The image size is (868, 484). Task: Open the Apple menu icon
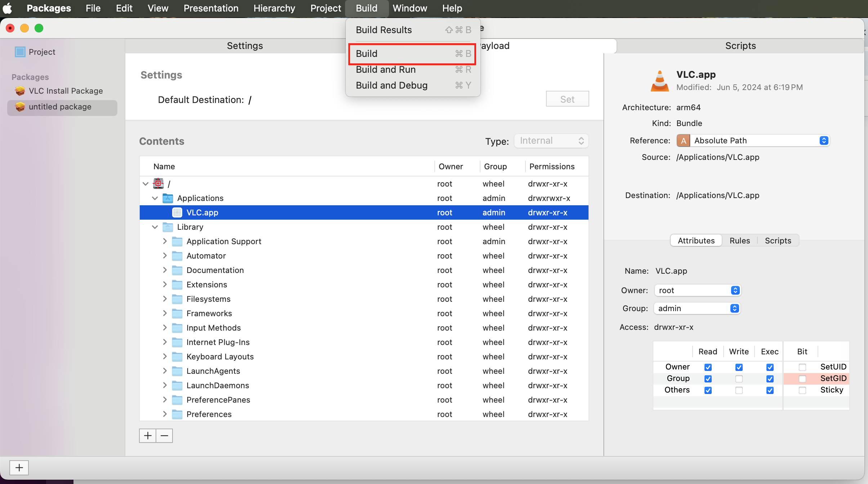pos(8,8)
